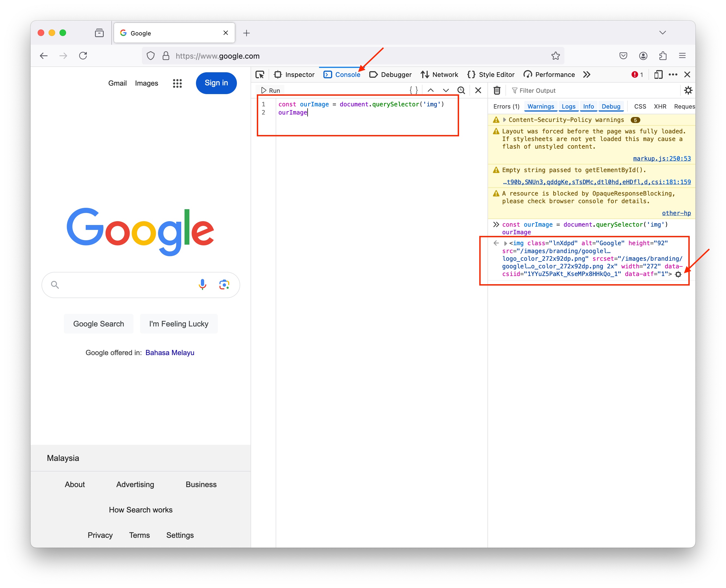
Task: Toggle the Logs filter
Action: [569, 106]
